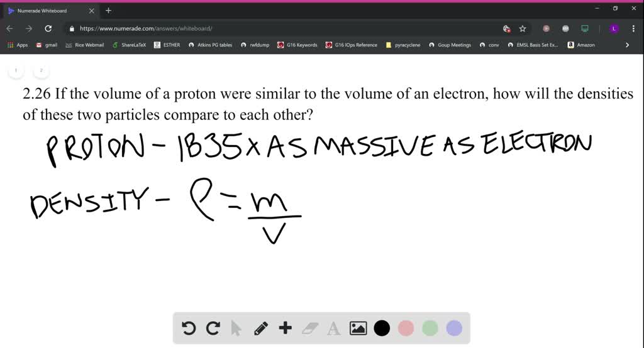Screen dimensions: 644x348
Task: Open a new browser tab
Action: (x=108, y=10)
